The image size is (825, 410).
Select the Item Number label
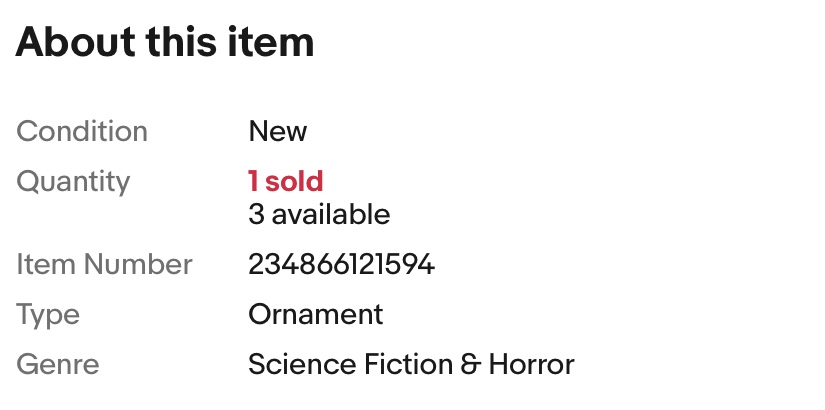pos(105,265)
